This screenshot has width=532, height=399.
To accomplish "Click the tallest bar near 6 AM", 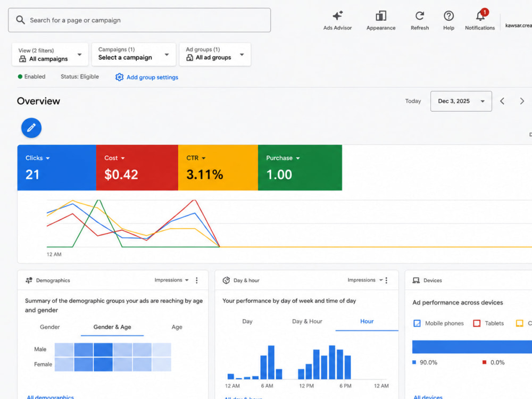I will click(271, 362).
